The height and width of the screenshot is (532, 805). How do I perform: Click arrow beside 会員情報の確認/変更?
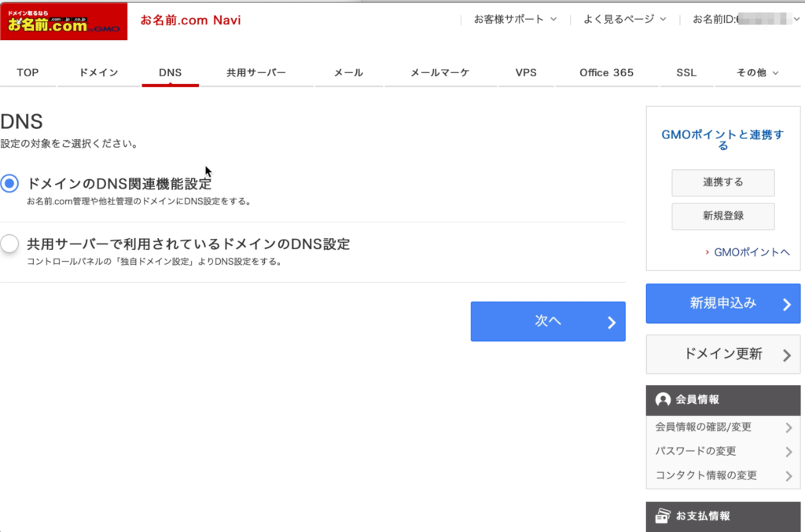click(x=788, y=427)
